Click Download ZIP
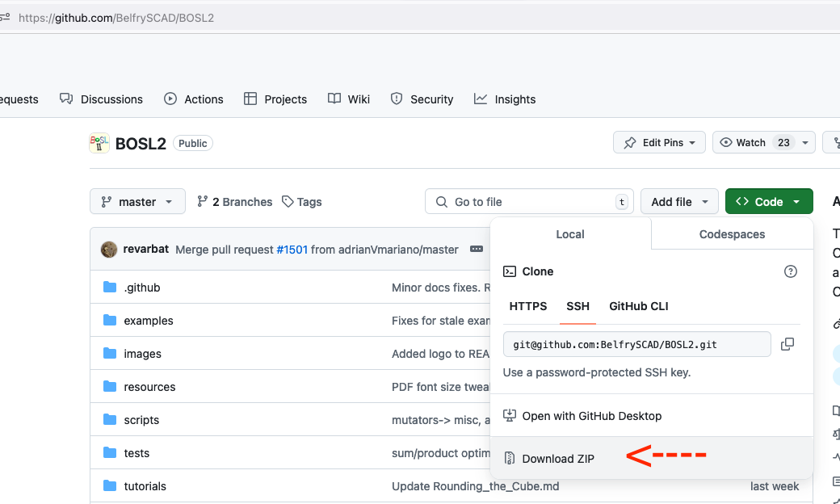Image resolution: width=840 pixels, height=504 pixels. click(558, 459)
